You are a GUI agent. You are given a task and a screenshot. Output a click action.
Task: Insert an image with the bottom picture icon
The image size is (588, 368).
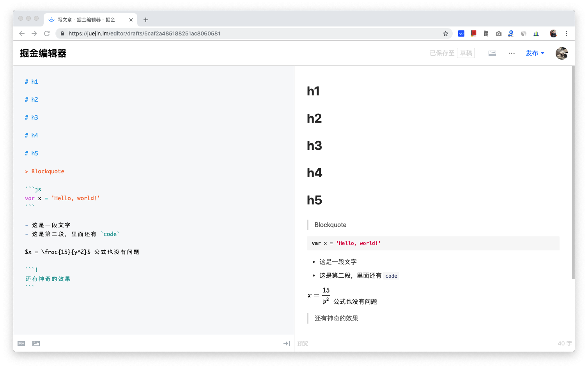click(36, 343)
